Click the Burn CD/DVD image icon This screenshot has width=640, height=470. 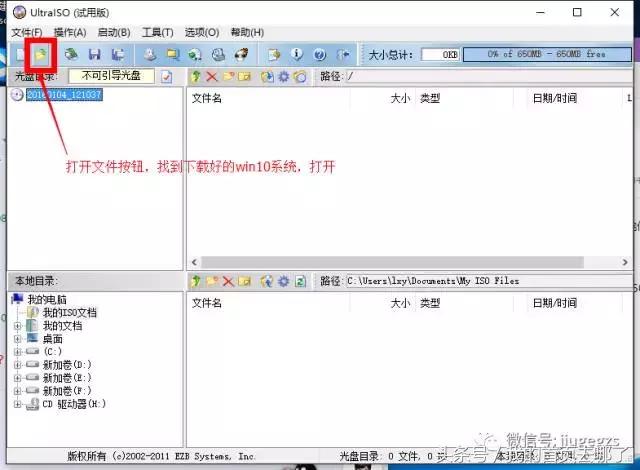(241, 54)
